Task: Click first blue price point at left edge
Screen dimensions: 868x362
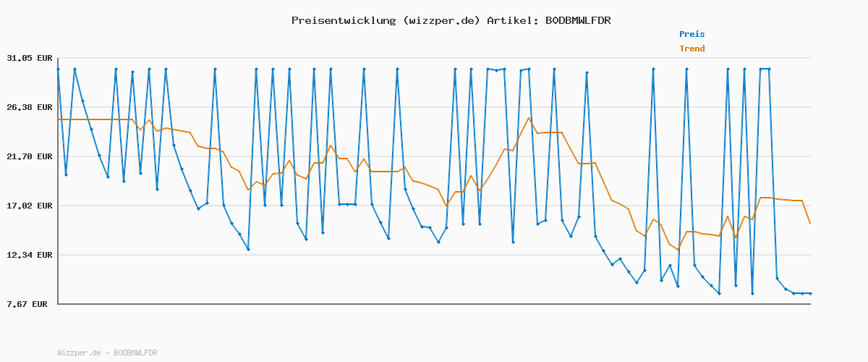Action: coord(58,69)
